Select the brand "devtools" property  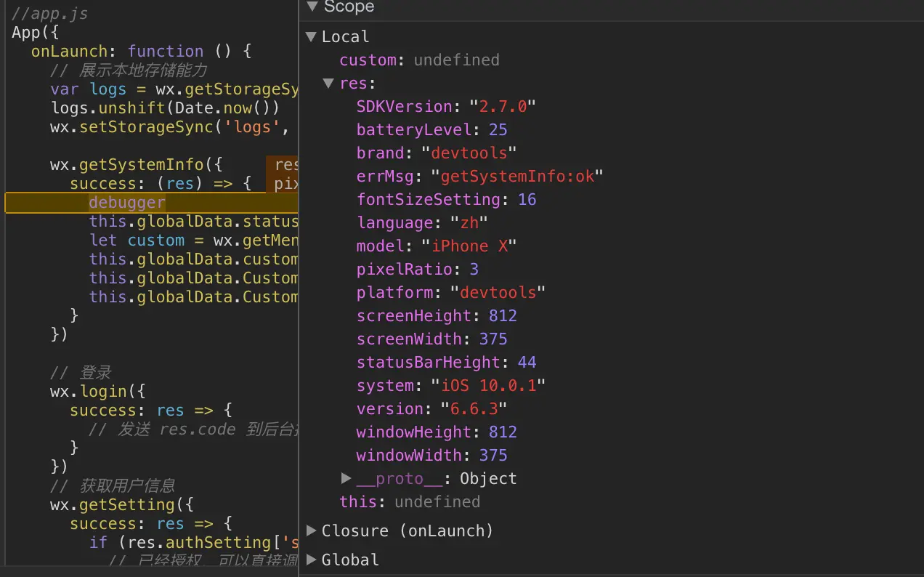pos(436,153)
